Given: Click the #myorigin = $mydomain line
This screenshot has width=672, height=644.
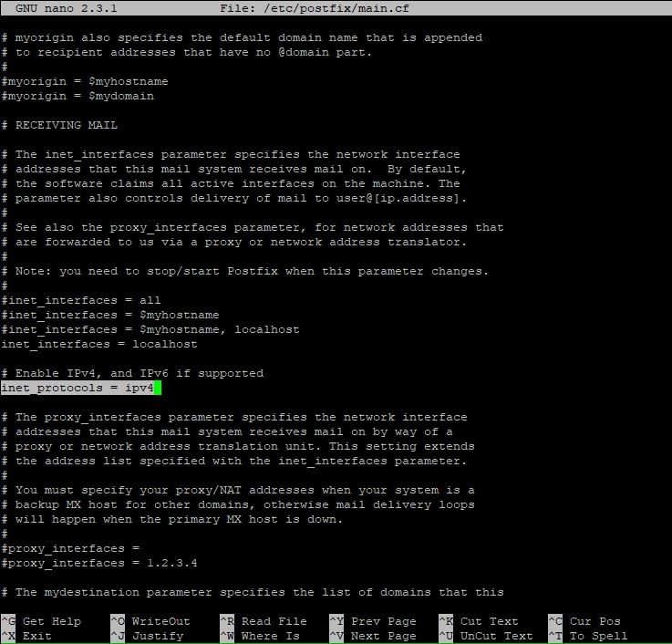Looking at the screenshot, I should [x=78, y=96].
